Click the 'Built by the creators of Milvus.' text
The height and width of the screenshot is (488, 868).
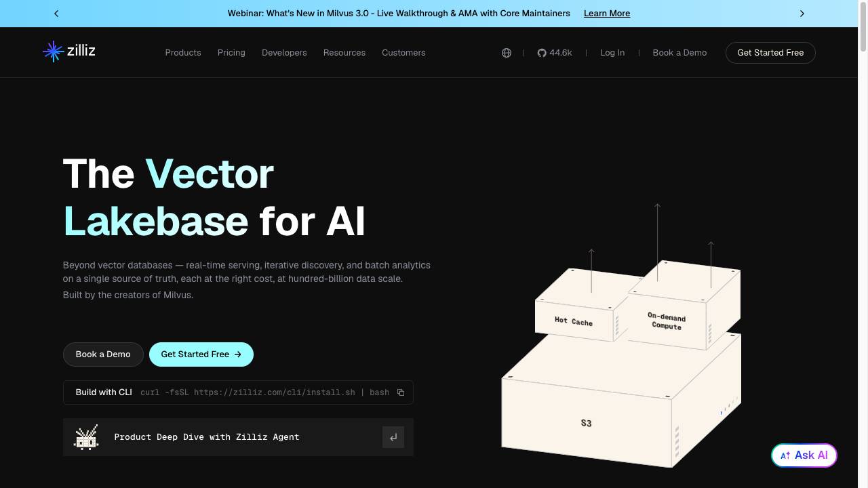tap(128, 295)
